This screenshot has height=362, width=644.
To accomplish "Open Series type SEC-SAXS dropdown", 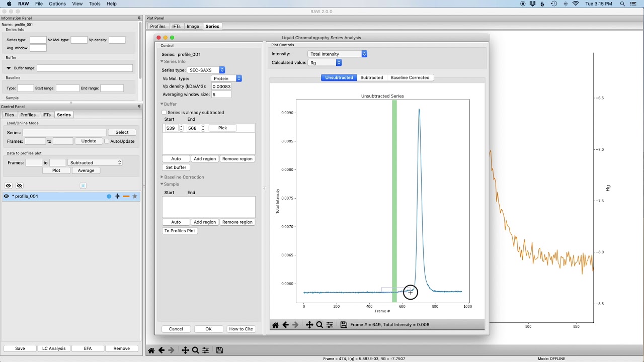I will [x=206, y=70].
